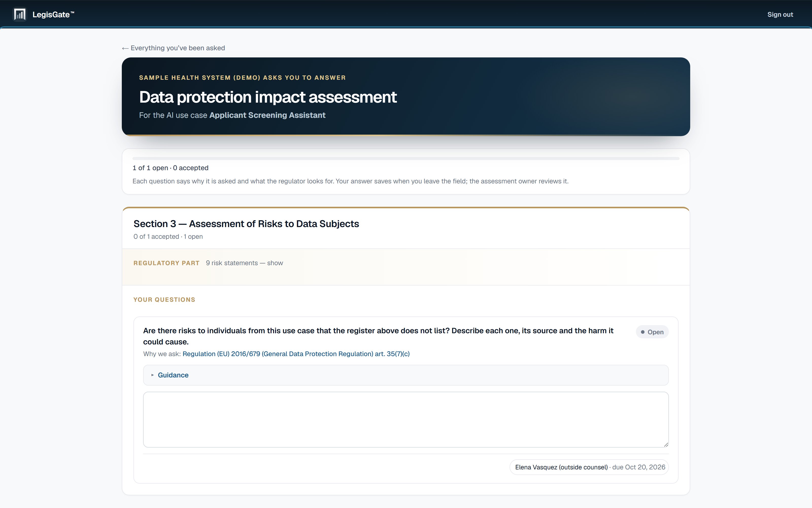
Task: Click into the answer text area
Action: [406, 419]
